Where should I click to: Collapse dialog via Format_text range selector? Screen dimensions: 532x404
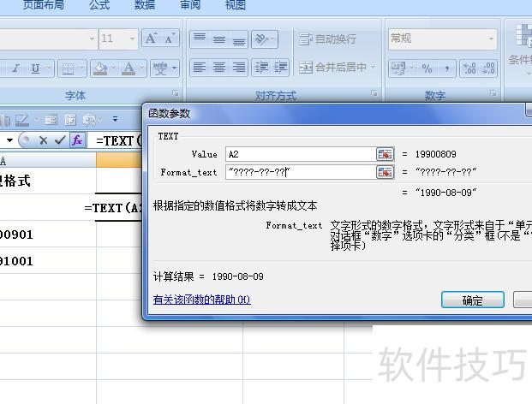pyautogui.click(x=386, y=172)
